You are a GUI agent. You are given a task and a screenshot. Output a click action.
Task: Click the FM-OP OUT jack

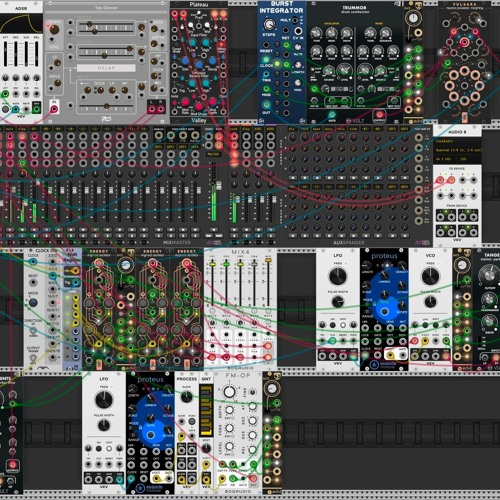pyautogui.click(x=254, y=479)
